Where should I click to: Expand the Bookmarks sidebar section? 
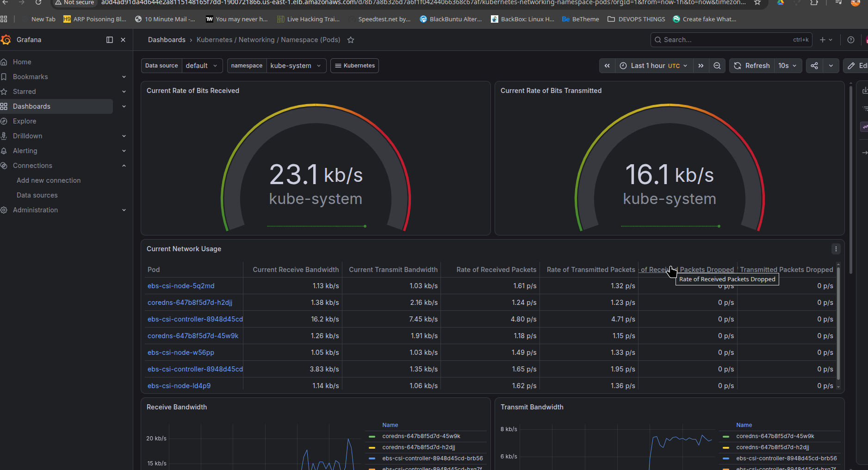pos(124,77)
